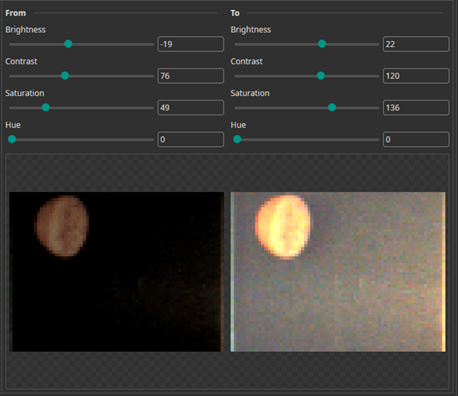Screen dimensions: 458x396
Task: Click the To section heading
Action: (235, 13)
